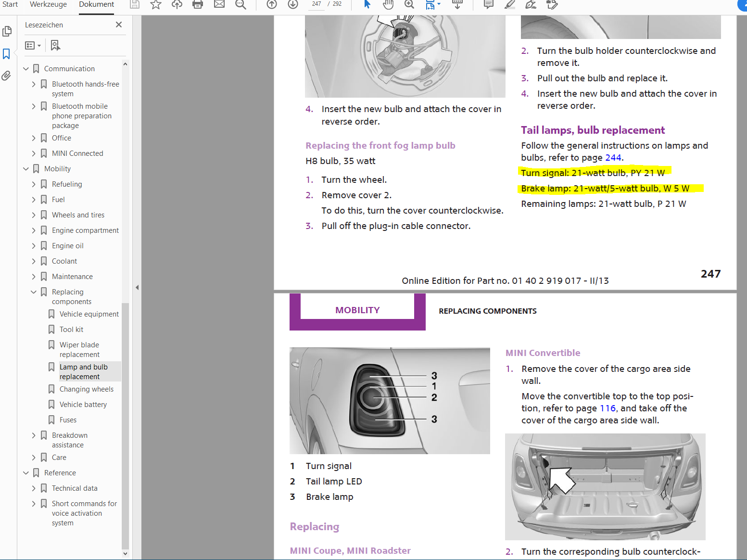747x560 pixels.
Task: Open the bookmark options dropdown
Action: click(33, 45)
